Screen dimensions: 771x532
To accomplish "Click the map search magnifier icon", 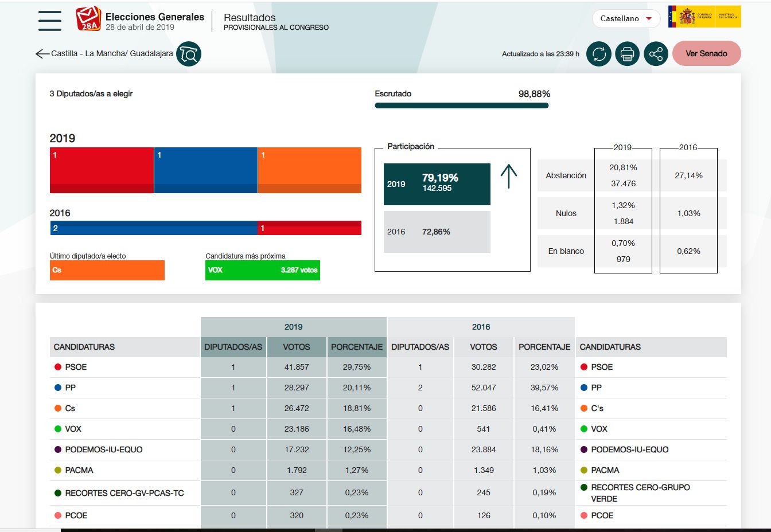I will [189, 54].
